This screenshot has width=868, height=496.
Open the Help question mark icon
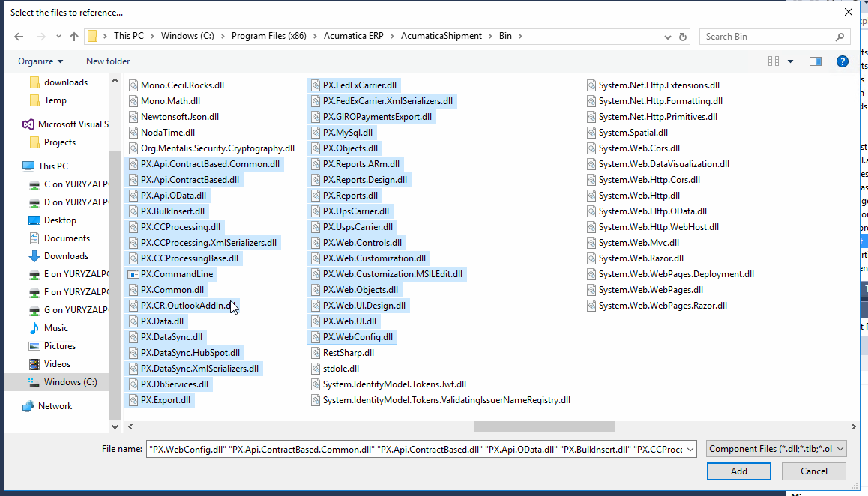(x=842, y=61)
